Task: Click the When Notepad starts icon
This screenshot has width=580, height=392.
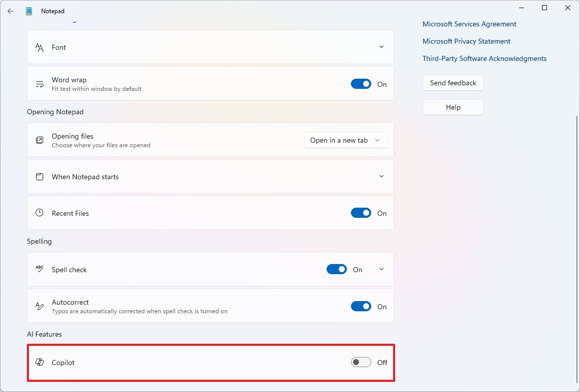Action: pyautogui.click(x=40, y=176)
